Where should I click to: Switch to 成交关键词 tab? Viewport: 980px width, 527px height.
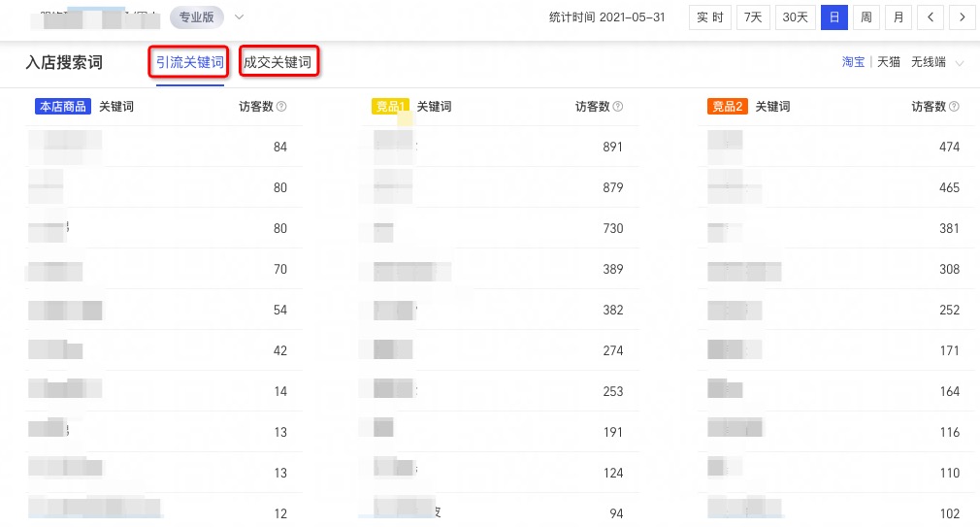tap(278, 61)
